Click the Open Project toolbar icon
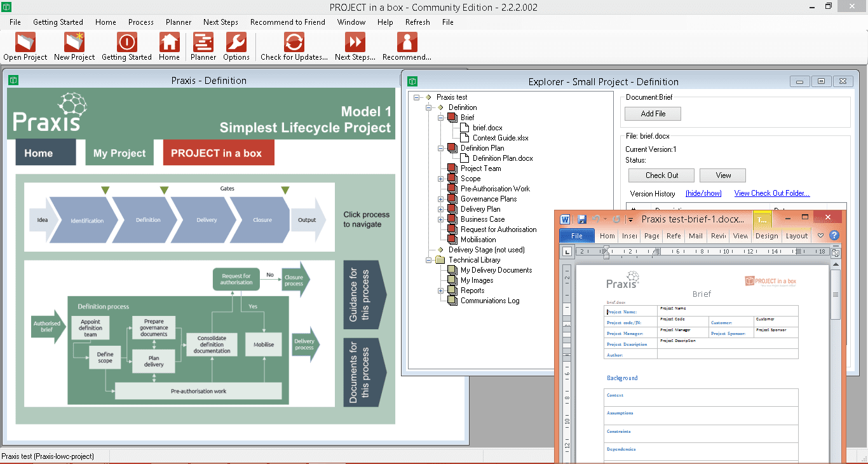The height and width of the screenshot is (464, 868). pyautogui.click(x=25, y=42)
